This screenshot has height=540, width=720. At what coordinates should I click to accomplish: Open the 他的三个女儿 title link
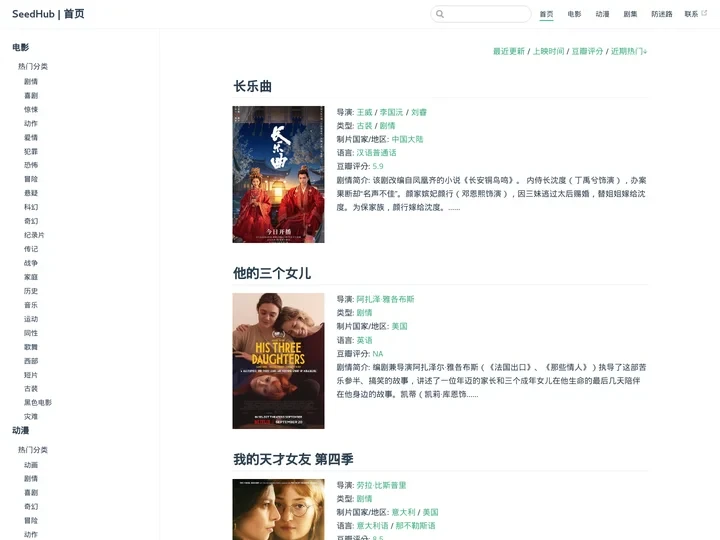point(272,273)
